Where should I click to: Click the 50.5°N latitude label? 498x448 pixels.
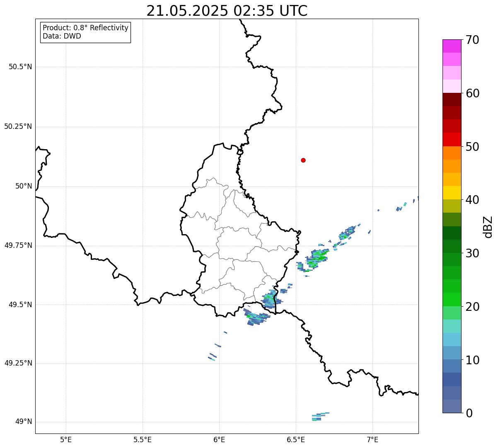point(20,67)
